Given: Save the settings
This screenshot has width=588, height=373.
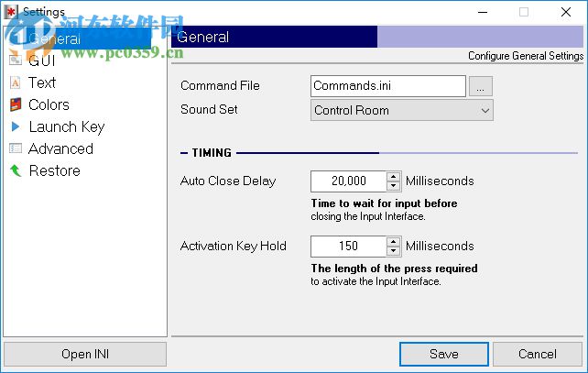Looking at the screenshot, I should (x=444, y=354).
